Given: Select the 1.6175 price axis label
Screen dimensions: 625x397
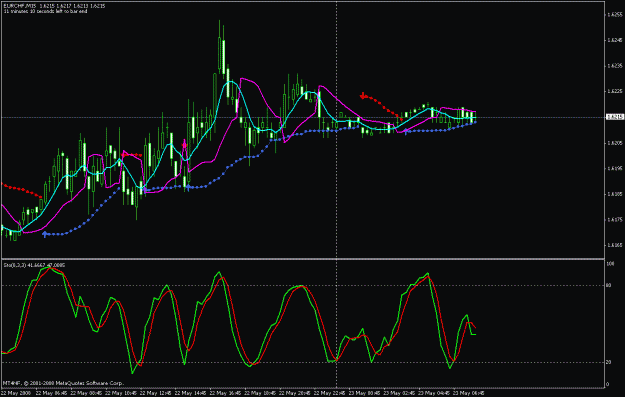Looking at the screenshot, I should click(x=614, y=220).
